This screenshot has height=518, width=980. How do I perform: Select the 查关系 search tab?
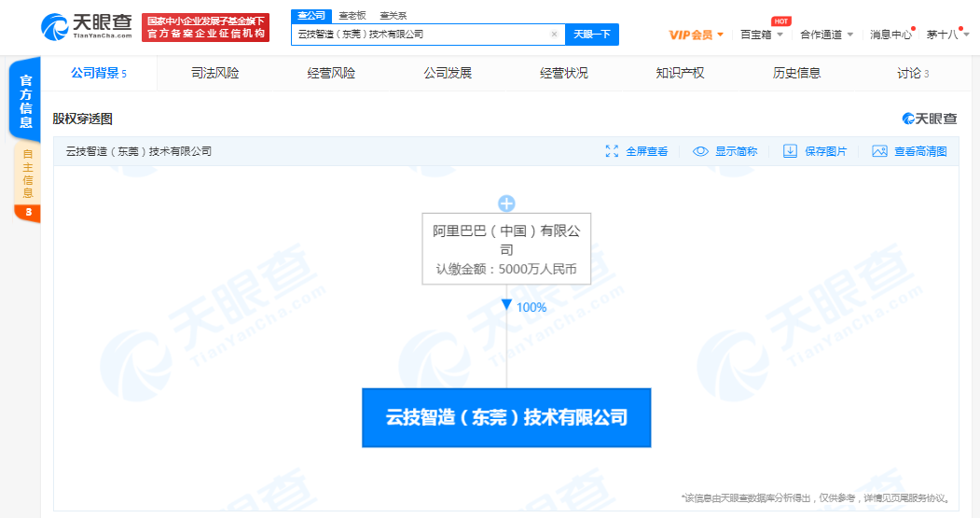click(x=393, y=16)
